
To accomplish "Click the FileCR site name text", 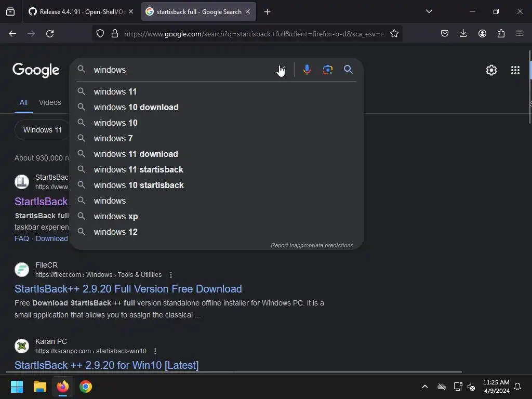I will coord(46,265).
